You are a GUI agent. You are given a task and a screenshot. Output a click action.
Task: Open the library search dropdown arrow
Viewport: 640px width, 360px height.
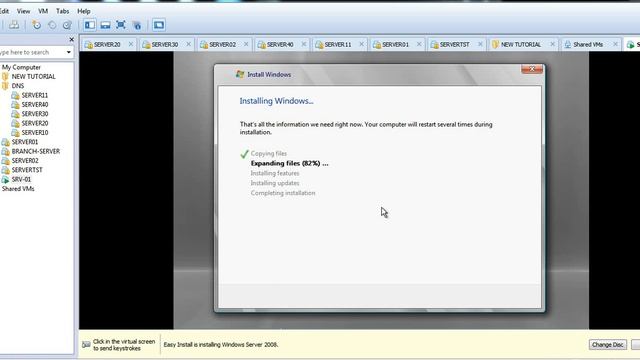pyautogui.click(x=69, y=52)
